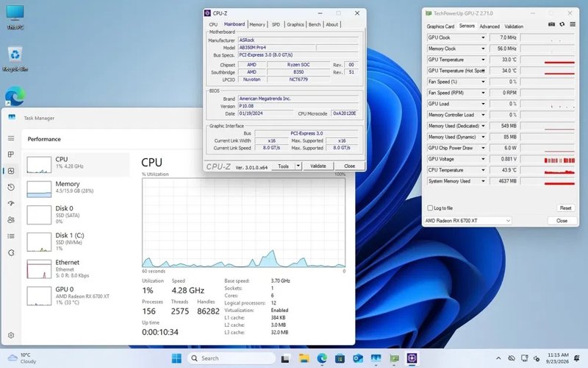Switch to CPU tab in CPU-Z
The width and height of the screenshot is (588, 368).
tap(213, 24)
